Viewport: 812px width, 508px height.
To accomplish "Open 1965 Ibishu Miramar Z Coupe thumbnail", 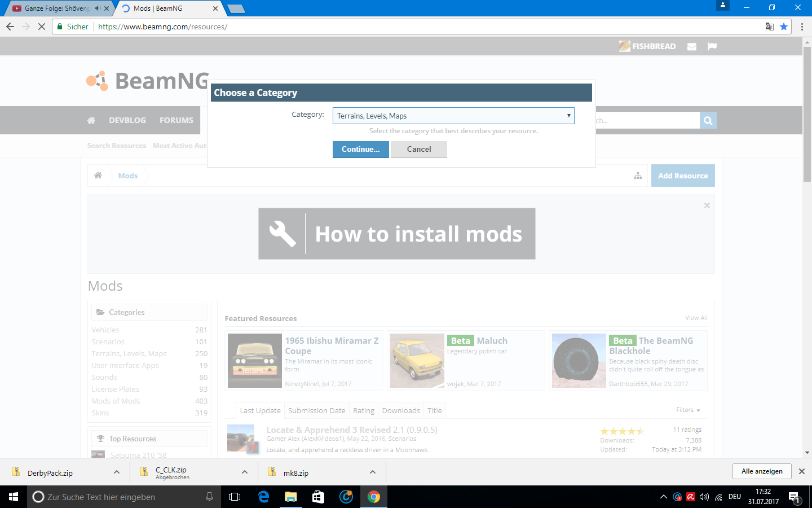I will coord(254,361).
